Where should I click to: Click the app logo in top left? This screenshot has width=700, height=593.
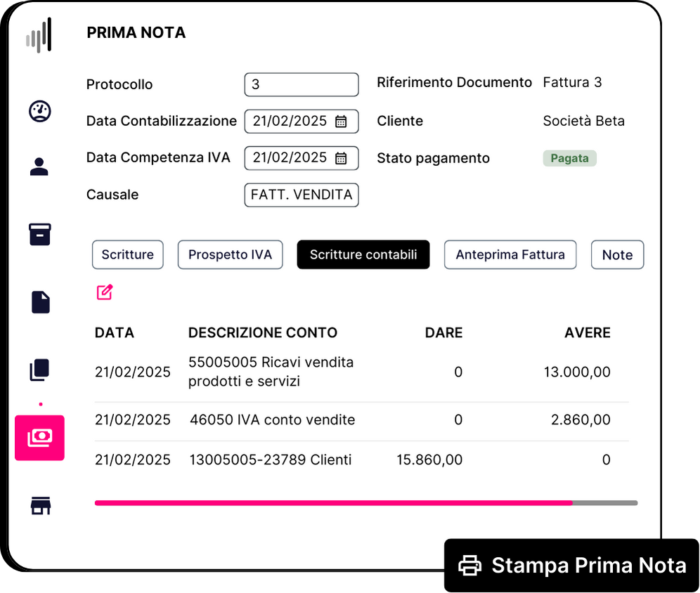[39, 35]
